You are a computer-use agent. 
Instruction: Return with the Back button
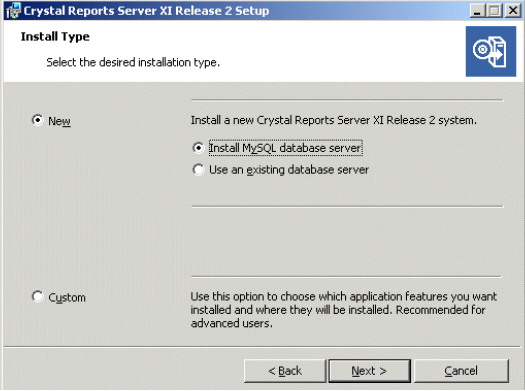[x=285, y=371]
